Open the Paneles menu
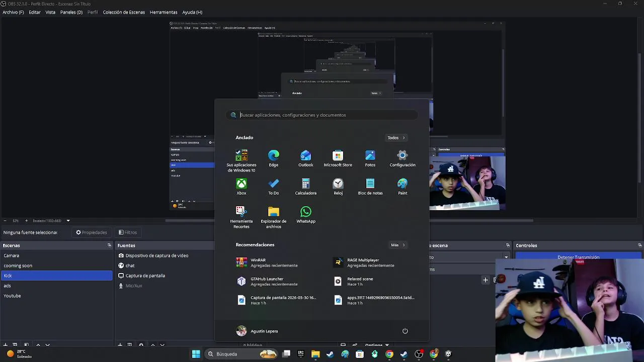This screenshot has height=362, width=644. (x=71, y=12)
